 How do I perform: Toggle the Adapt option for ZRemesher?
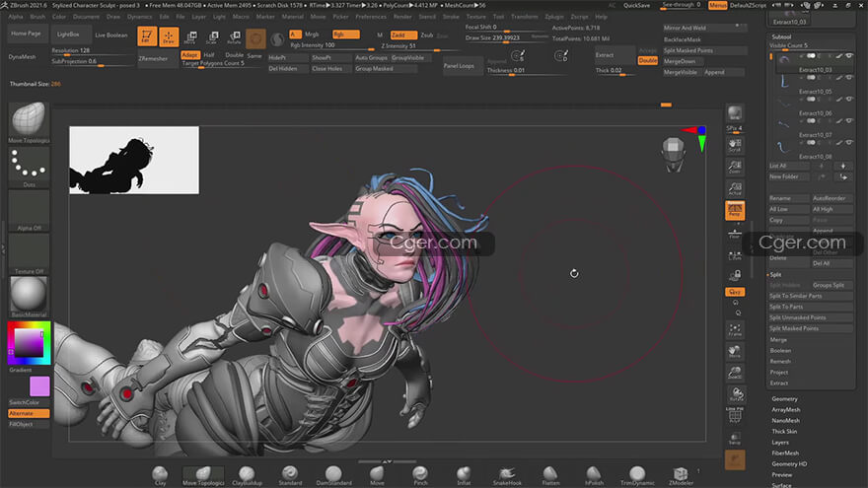click(x=189, y=55)
